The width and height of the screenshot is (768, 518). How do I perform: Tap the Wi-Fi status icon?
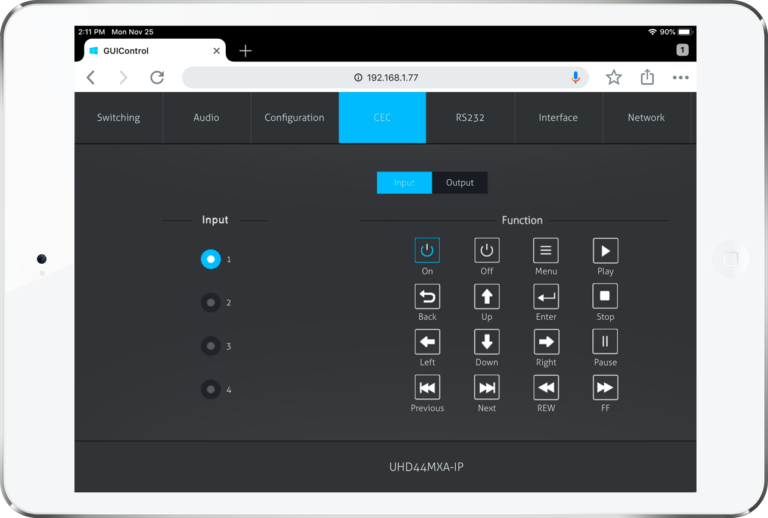[x=652, y=32]
